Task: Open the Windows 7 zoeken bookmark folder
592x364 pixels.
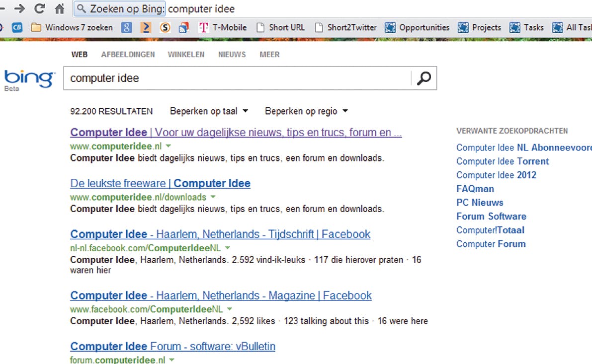Action: tap(72, 28)
